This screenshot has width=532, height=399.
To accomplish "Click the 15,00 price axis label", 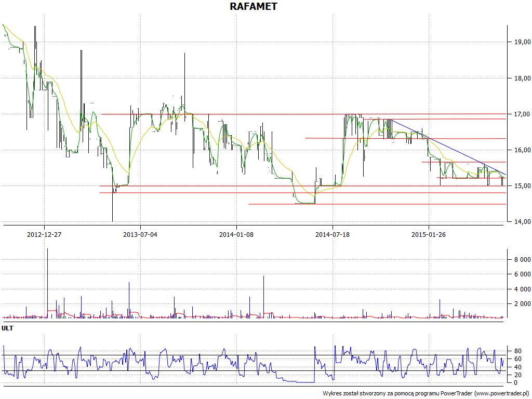I will pos(523,186).
